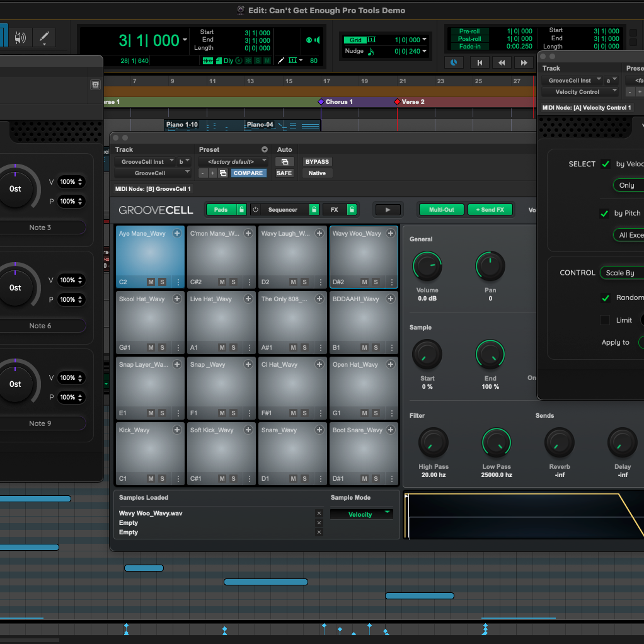Switch to the Sequencer tab

pos(282,210)
